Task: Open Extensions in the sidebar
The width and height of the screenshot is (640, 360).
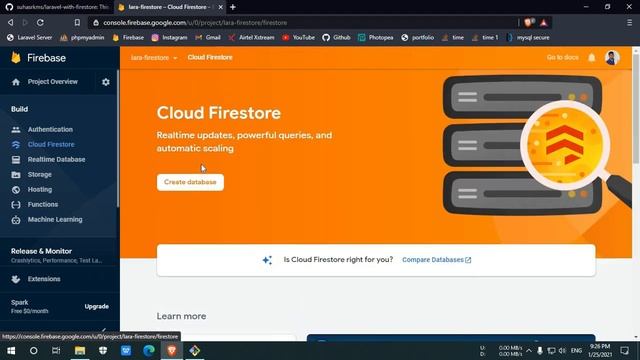Action: tap(44, 279)
